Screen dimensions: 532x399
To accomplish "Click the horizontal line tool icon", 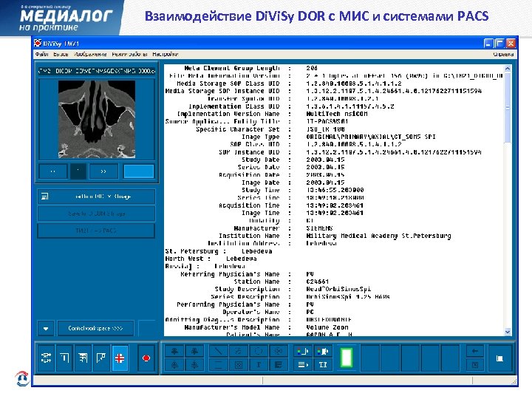I will pyautogui.click(x=219, y=365).
